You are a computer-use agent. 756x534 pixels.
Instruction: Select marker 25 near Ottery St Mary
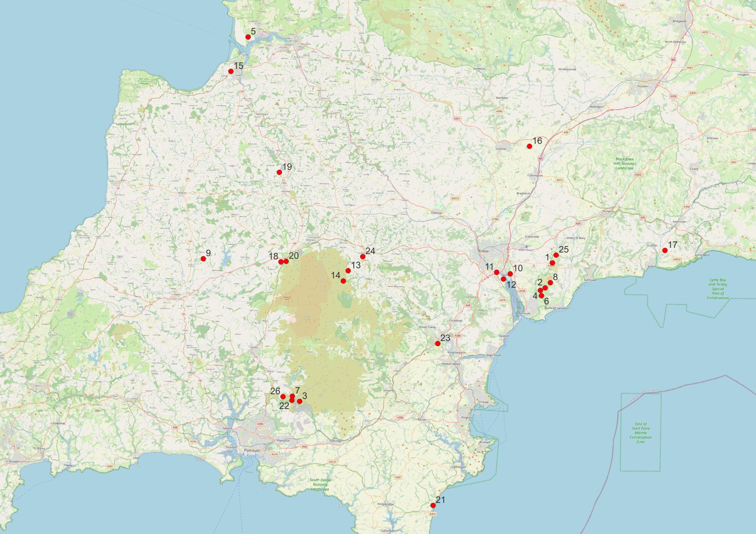coord(556,255)
